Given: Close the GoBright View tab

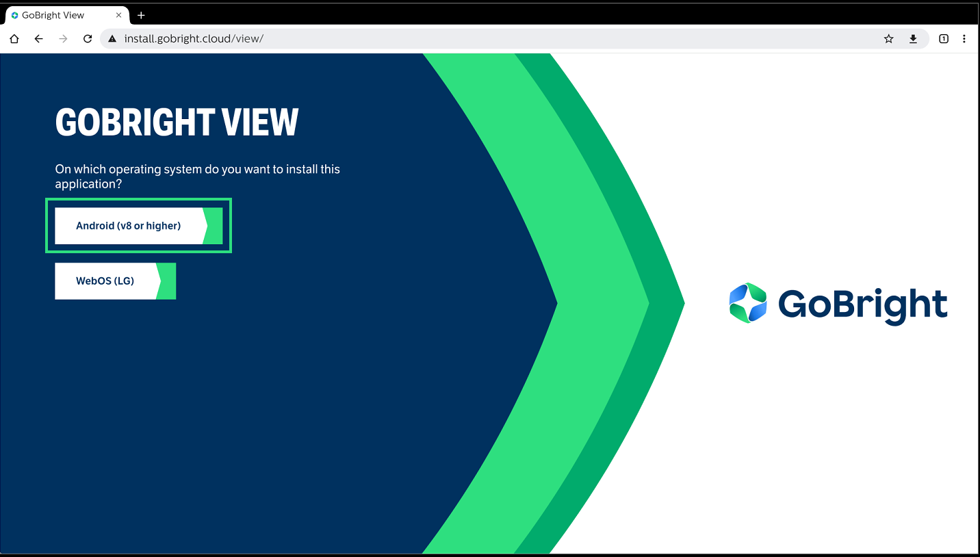Looking at the screenshot, I should tap(118, 15).
